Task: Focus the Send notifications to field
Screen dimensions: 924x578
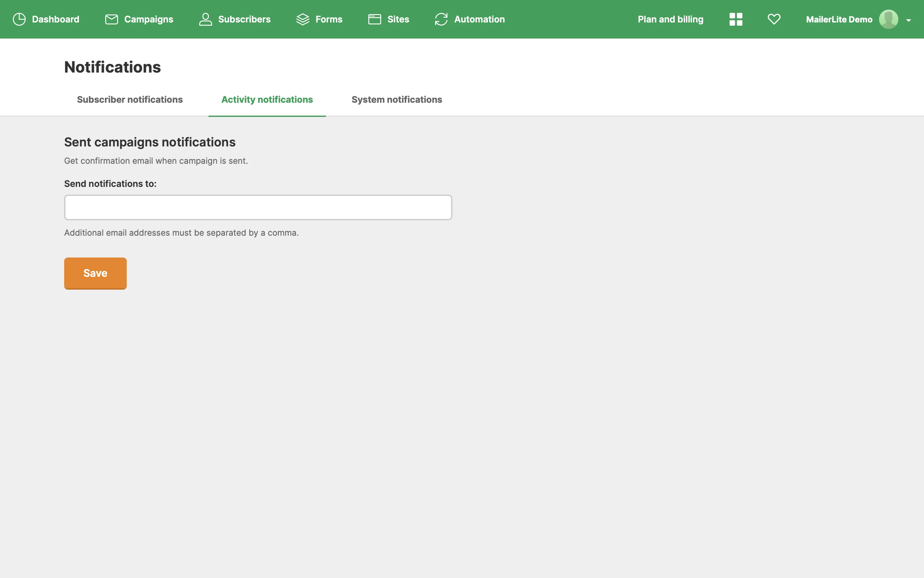Action: pos(258,207)
